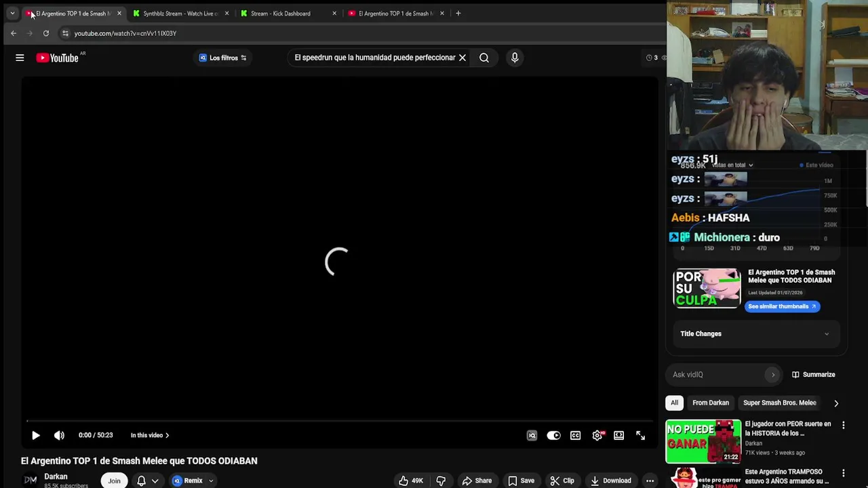Viewport: 868px width, 488px height.
Task: Select the From Darkan filter chip
Action: [x=711, y=403]
